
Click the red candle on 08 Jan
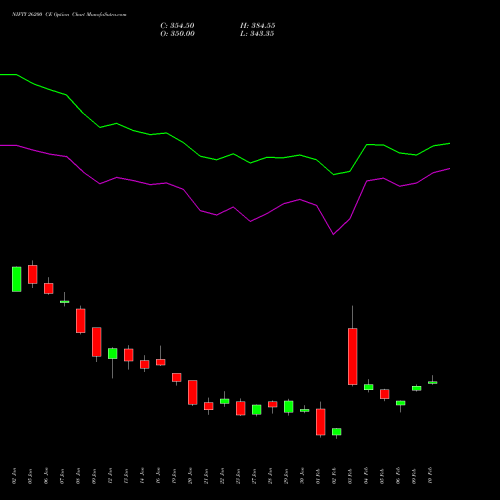[x=81, y=321]
